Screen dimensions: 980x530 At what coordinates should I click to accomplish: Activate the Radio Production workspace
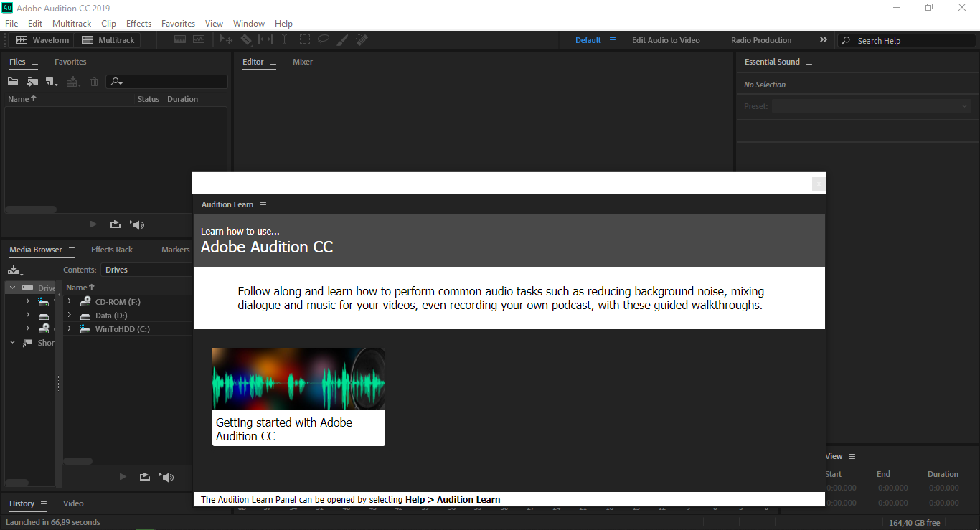pyautogui.click(x=761, y=39)
